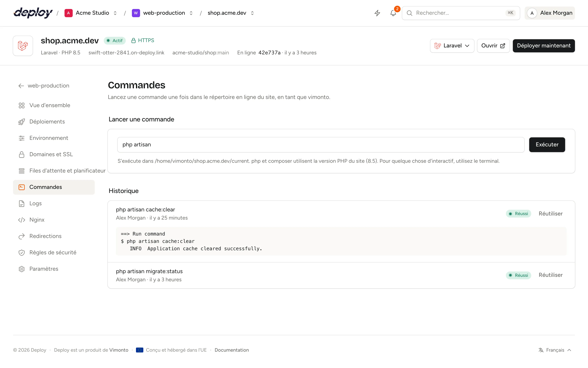Open the lightning bolt quick actions icon

pos(377,13)
